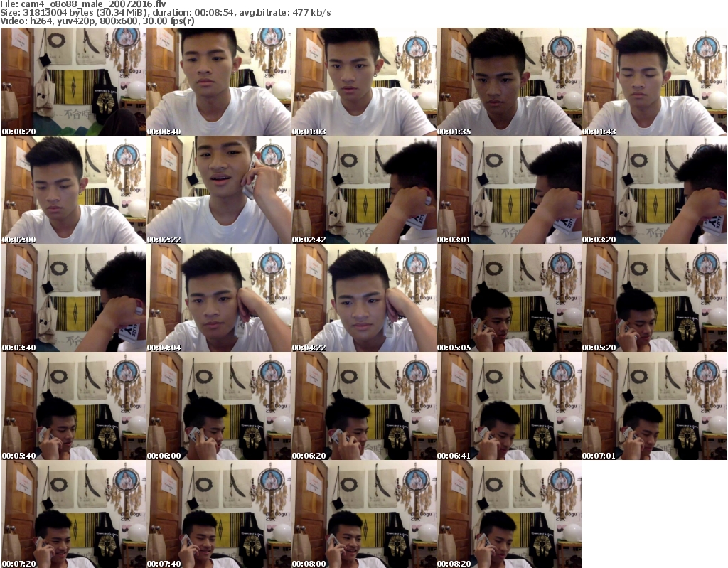
Task: Select the frame stamped 00:05:05
Action: [509, 298]
